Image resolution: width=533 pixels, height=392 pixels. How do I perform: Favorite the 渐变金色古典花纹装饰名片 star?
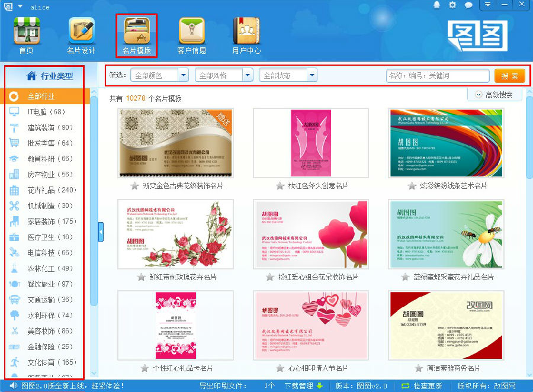[134, 186]
